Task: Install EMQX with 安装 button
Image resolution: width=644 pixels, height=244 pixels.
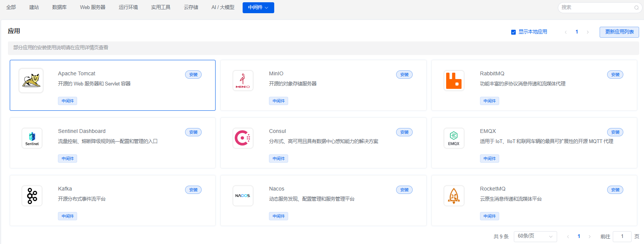Action: 615,132
